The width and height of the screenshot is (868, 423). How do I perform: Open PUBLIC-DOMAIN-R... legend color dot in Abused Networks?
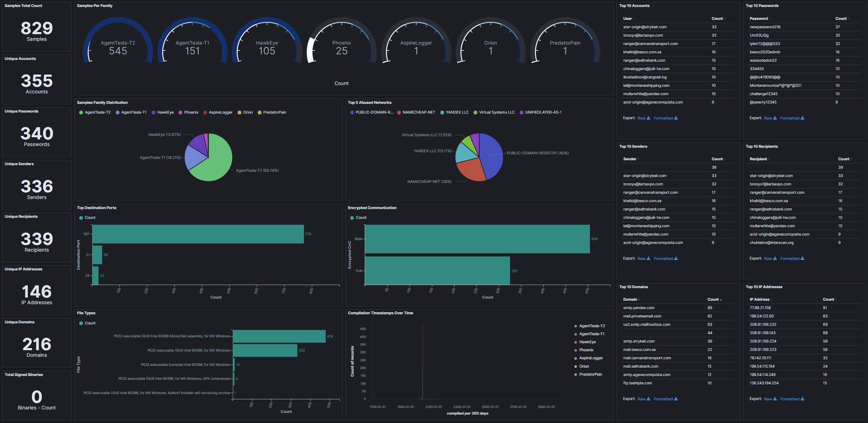[x=352, y=113]
